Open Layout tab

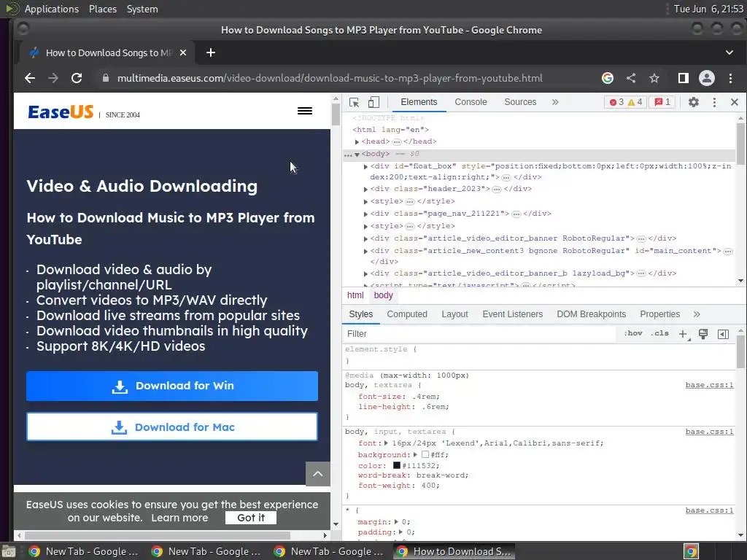coord(454,314)
